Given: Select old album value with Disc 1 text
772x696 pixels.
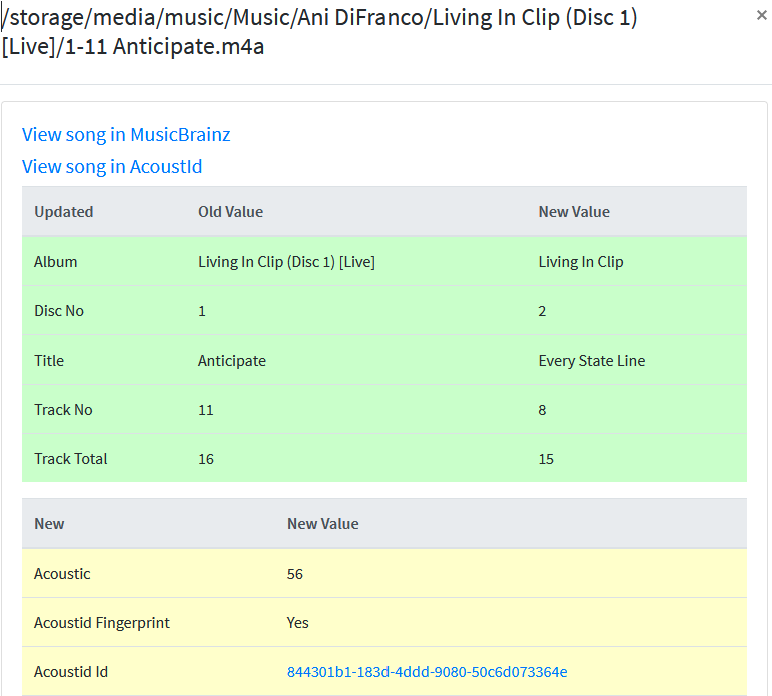Looking at the screenshot, I should 286,262.
